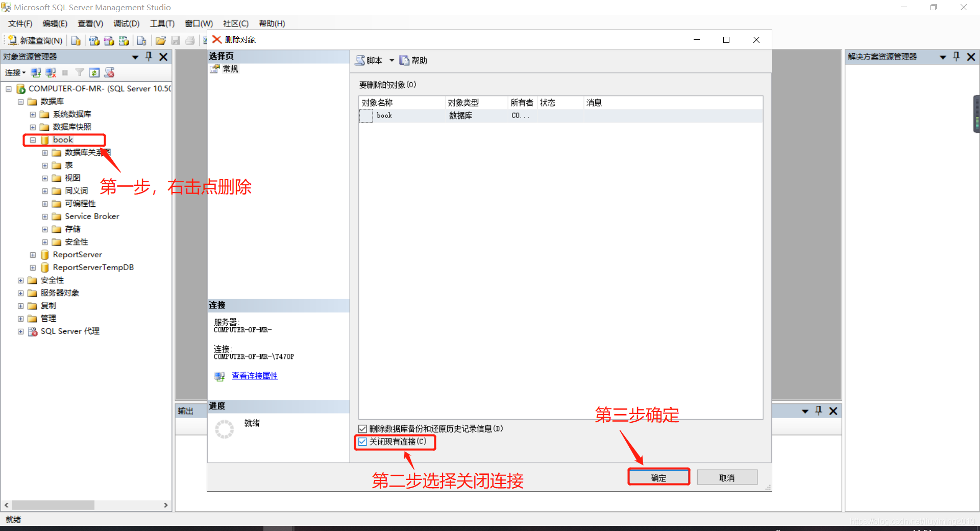Select the ReportServer database

click(77, 254)
